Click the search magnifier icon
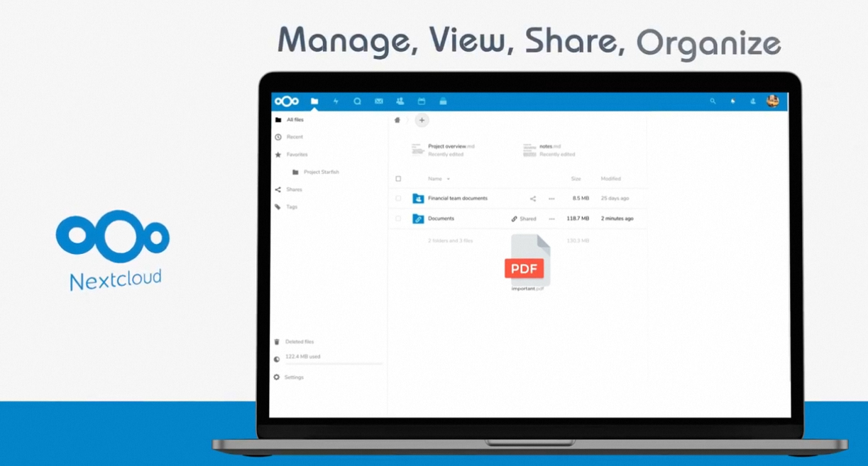 pyautogui.click(x=713, y=101)
